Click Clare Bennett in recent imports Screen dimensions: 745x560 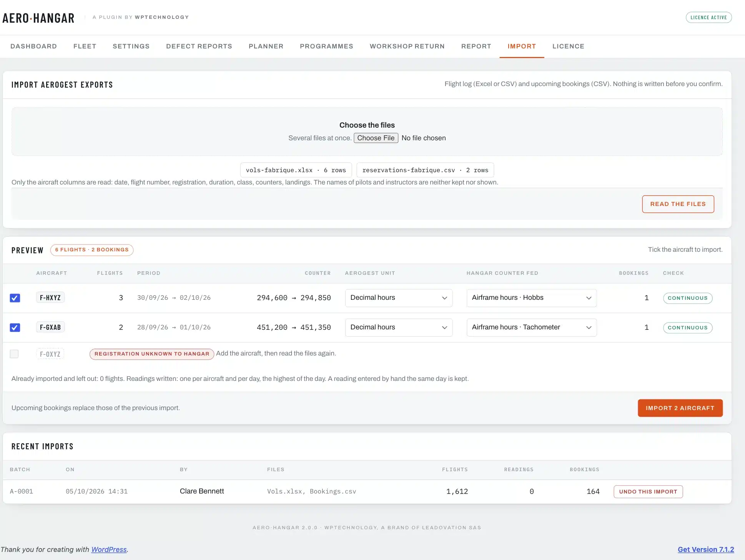[202, 491]
